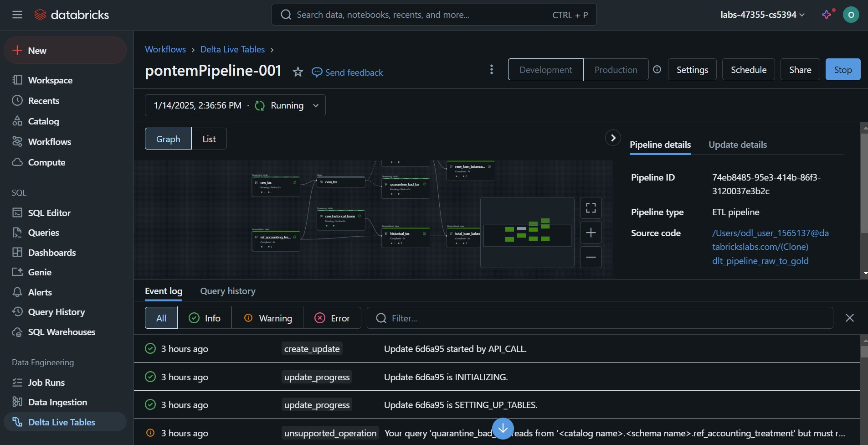Switch to the Query history tab

pyautogui.click(x=228, y=291)
